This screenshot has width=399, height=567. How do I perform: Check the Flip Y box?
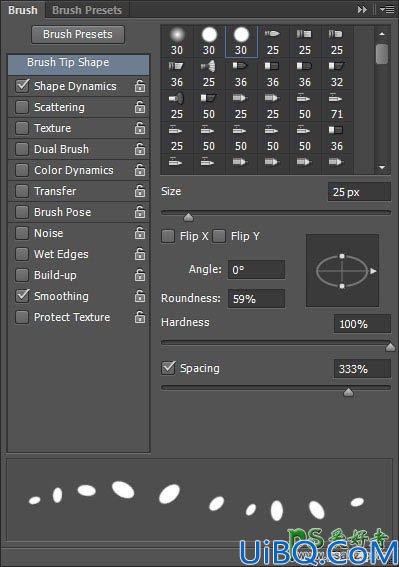[219, 236]
